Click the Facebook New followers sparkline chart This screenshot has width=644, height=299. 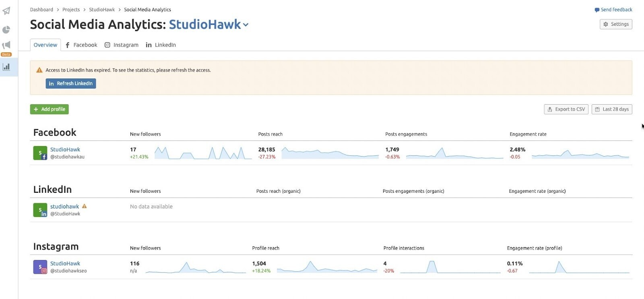[203, 153]
